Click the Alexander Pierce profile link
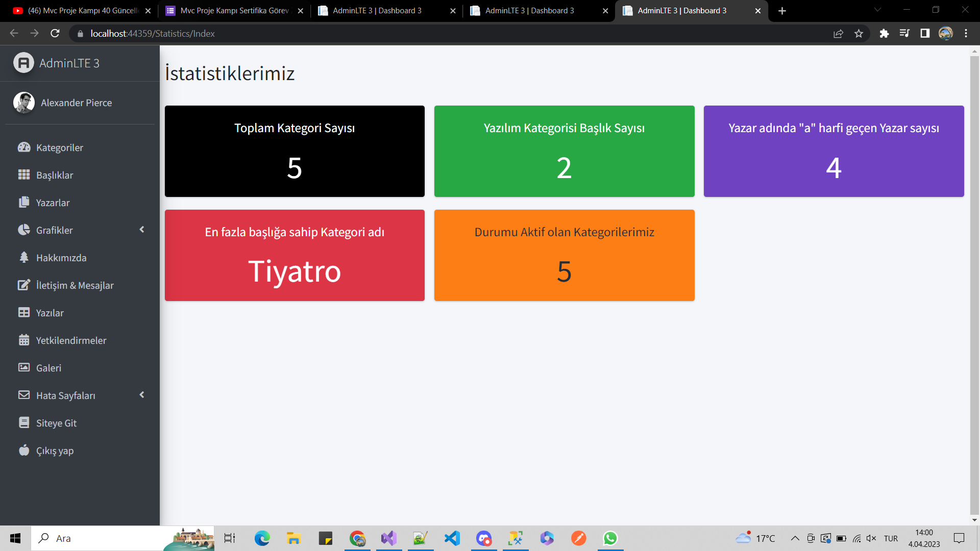980x551 pixels. (77, 103)
